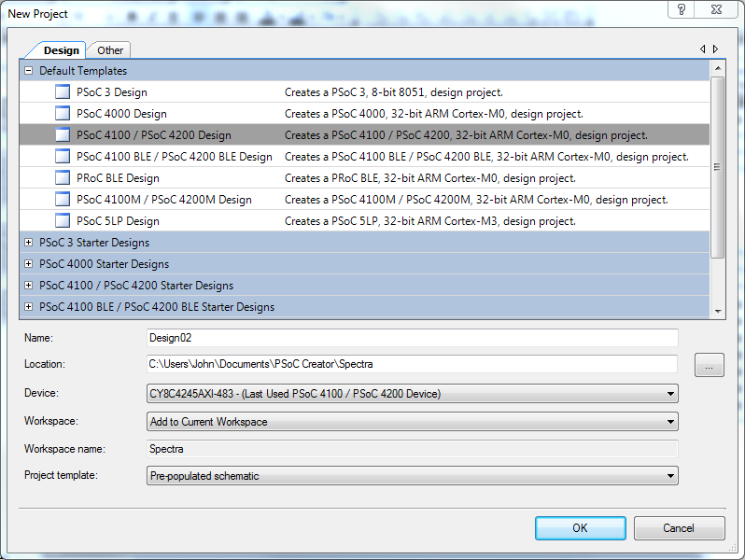745x560 pixels.
Task: Click 'Creates a PSoC 5LP' Cortex-M3 description
Action: [x=430, y=221]
